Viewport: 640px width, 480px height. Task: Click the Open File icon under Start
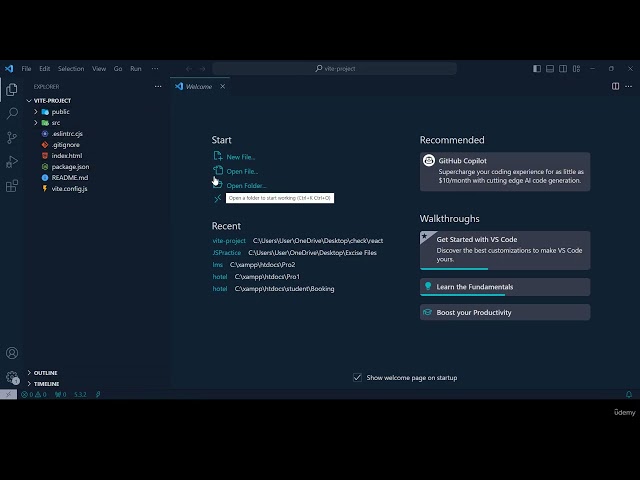[x=218, y=170]
